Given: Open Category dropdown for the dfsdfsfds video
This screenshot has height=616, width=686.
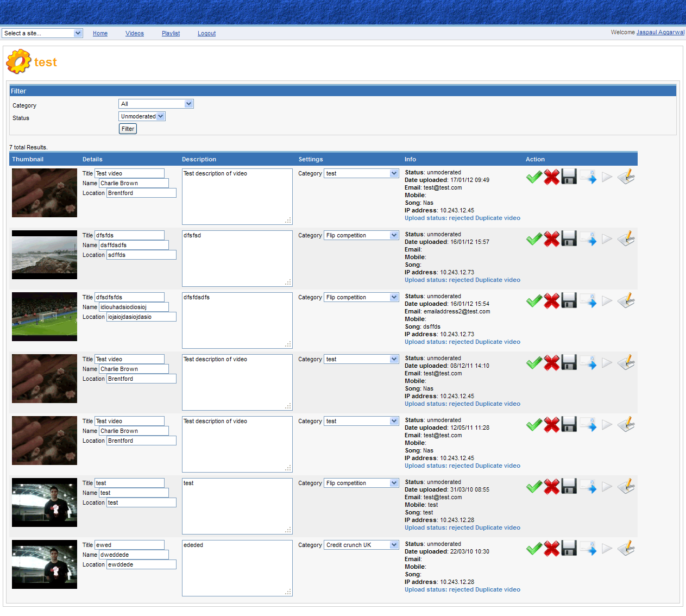Looking at the screenshot, I should (x=362, y=297).
